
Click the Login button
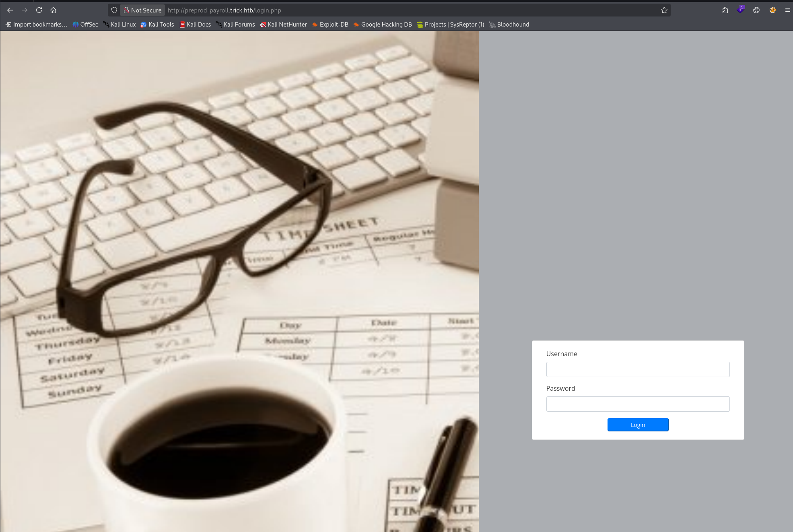637,425
